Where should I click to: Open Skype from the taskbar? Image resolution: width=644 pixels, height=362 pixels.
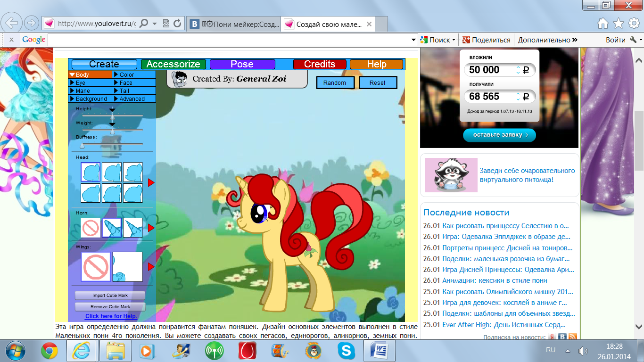pos(346,351)
